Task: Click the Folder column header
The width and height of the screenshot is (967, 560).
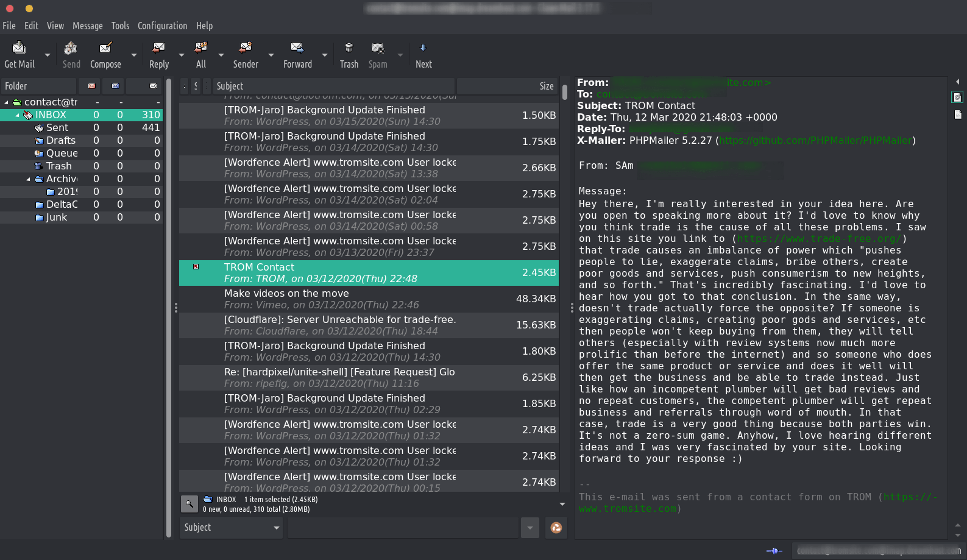Action: click(38, 86)
